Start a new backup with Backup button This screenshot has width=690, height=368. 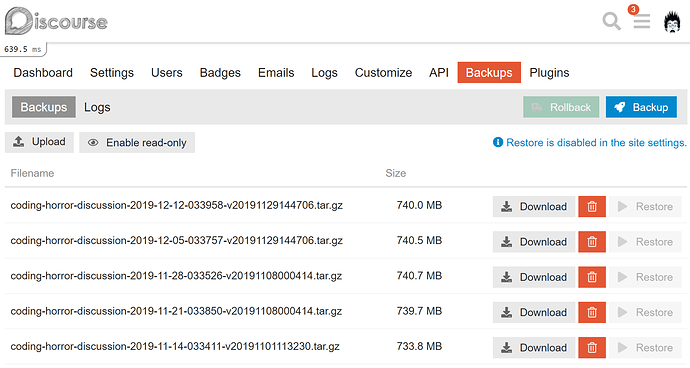(x=641, y=107)
